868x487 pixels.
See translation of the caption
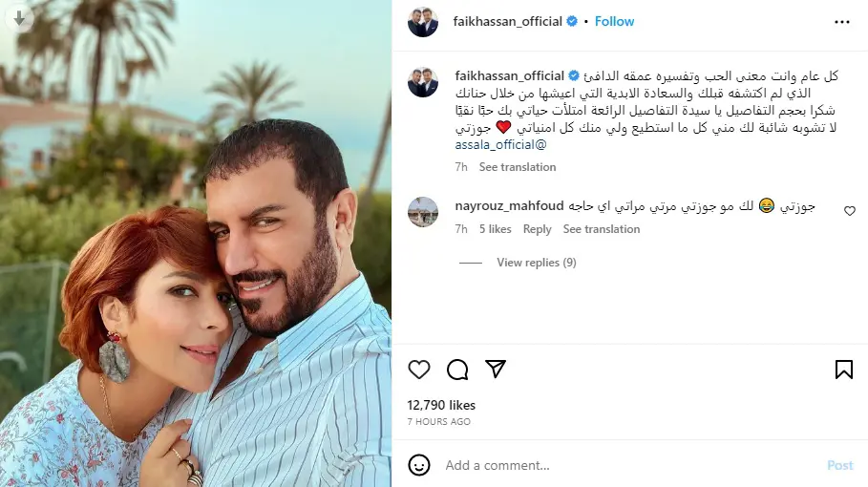(518, 167)
